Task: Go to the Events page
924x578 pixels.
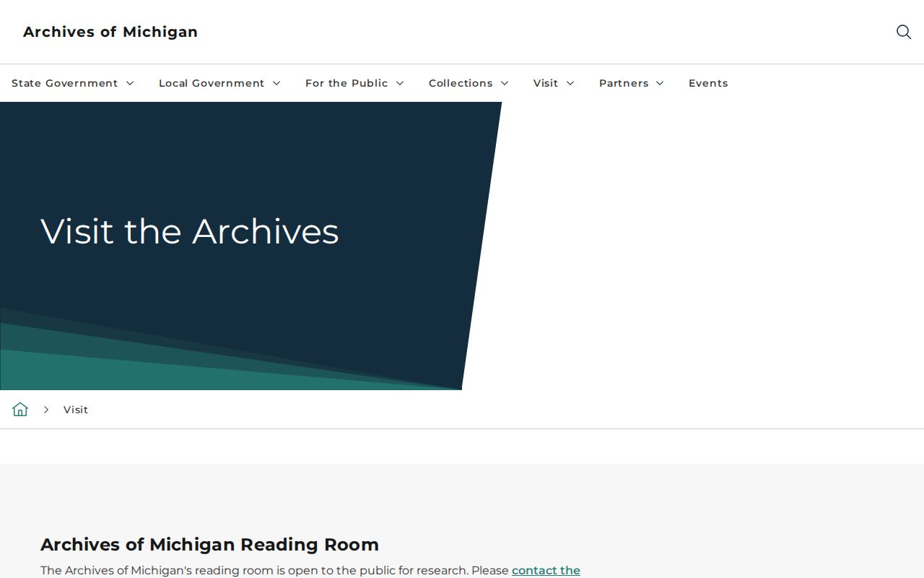Action: 708,83
